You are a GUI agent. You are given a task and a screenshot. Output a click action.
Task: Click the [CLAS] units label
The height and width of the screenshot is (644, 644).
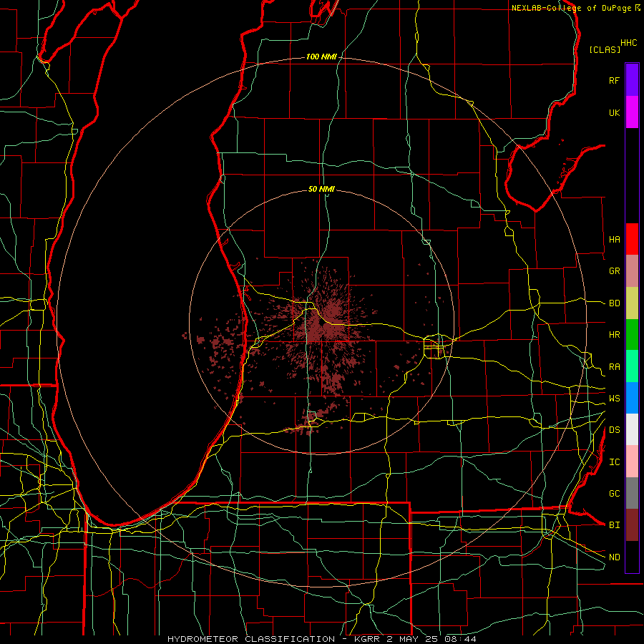click(x=605, y=49)
